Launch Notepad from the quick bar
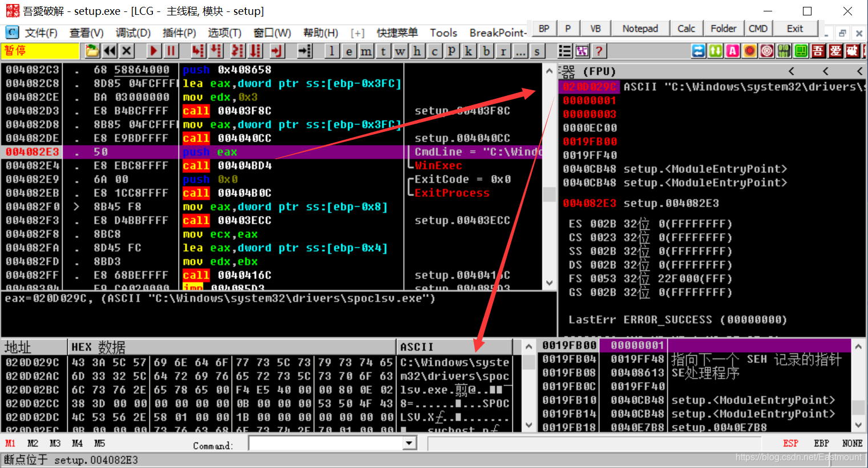Screen dimensions: 868x468 point(640,29)
